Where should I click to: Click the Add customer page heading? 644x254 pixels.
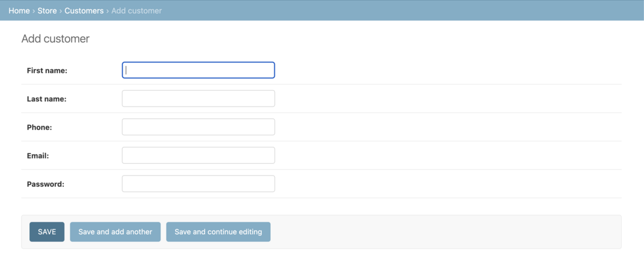(55, 39)
